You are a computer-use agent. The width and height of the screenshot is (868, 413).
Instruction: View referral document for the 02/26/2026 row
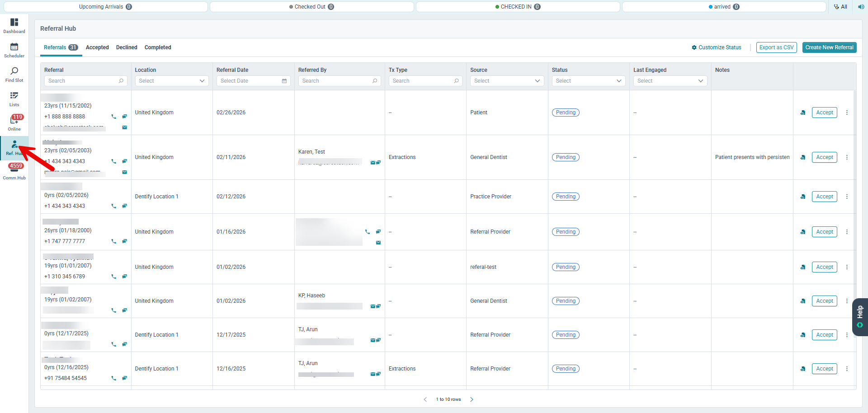803,113
